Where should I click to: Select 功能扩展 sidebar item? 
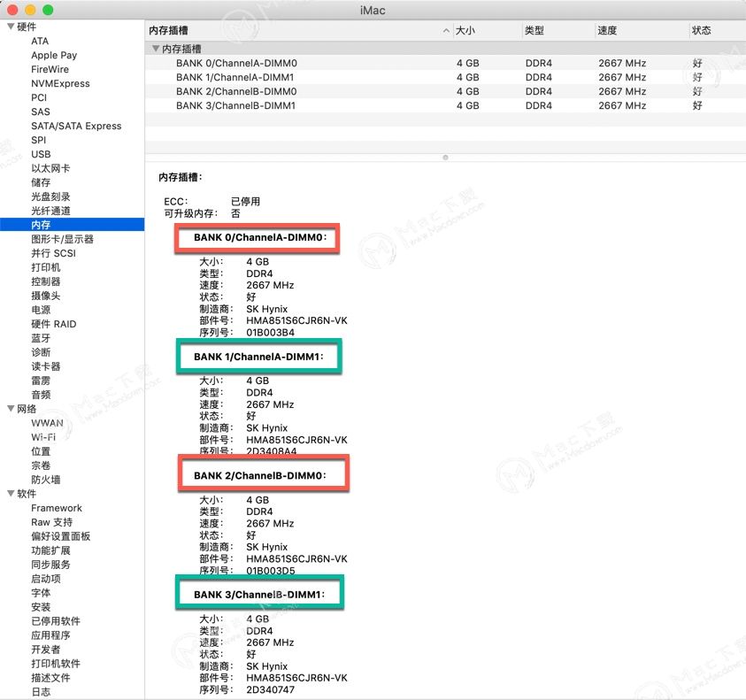50,550
